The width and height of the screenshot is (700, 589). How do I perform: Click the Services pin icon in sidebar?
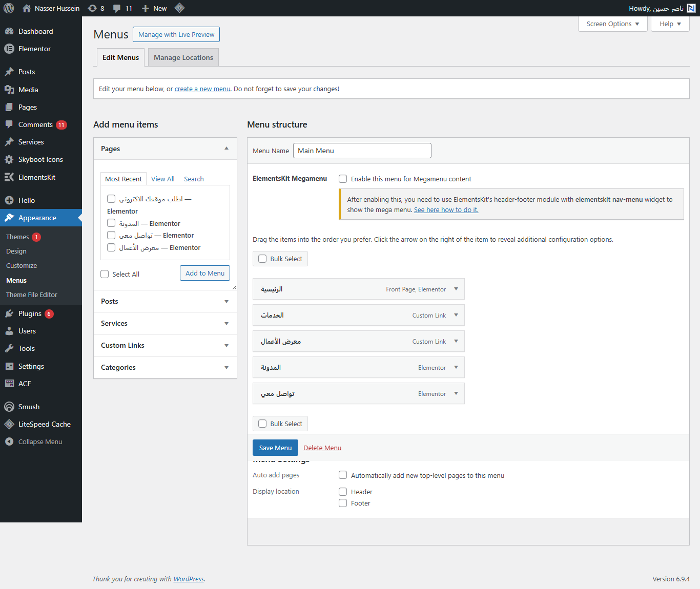tap(9, 142)
